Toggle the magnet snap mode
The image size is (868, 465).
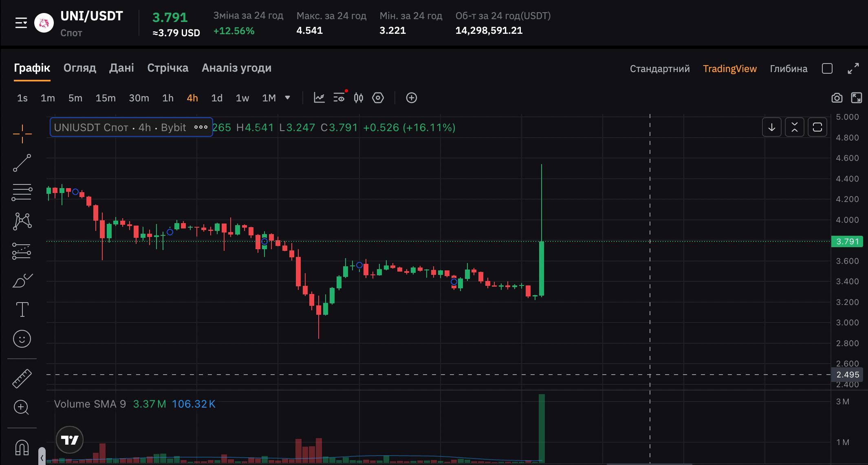point(22,447)
